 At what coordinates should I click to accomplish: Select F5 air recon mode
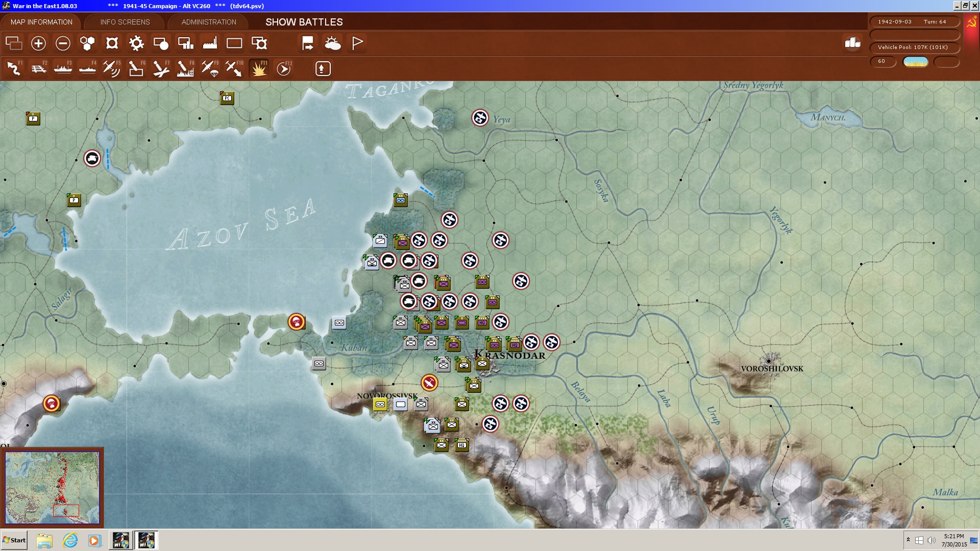[x=112, y=68]
